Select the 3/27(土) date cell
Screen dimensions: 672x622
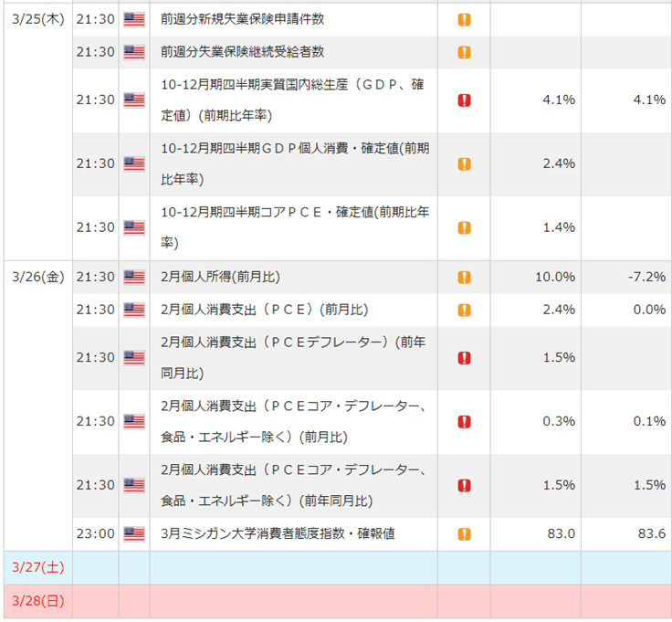38,567
